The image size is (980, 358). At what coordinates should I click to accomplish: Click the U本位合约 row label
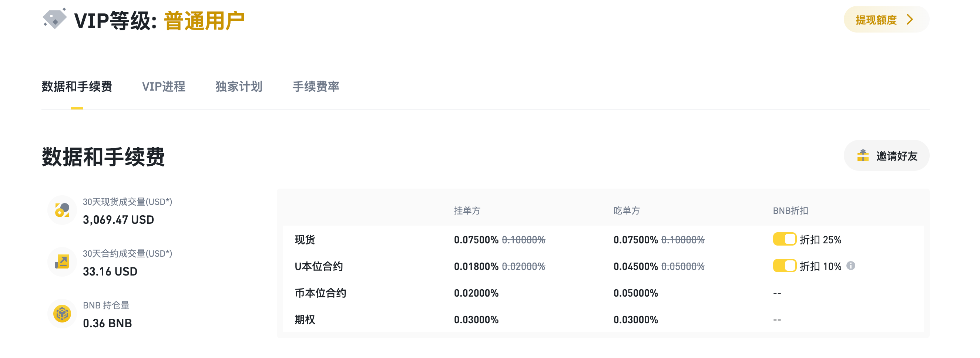tap(319, 266)
